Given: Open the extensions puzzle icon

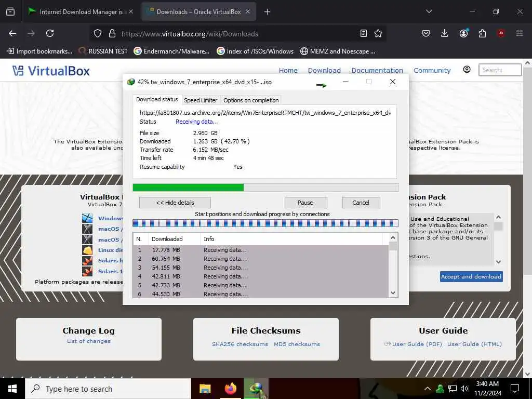Looking at the screenshot, I should (x=482, y=33).
